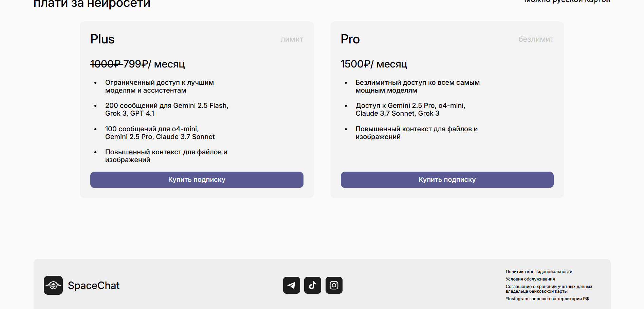Click the crossed-out 1000₽ price
644x309 pixels.
[106, 64]
